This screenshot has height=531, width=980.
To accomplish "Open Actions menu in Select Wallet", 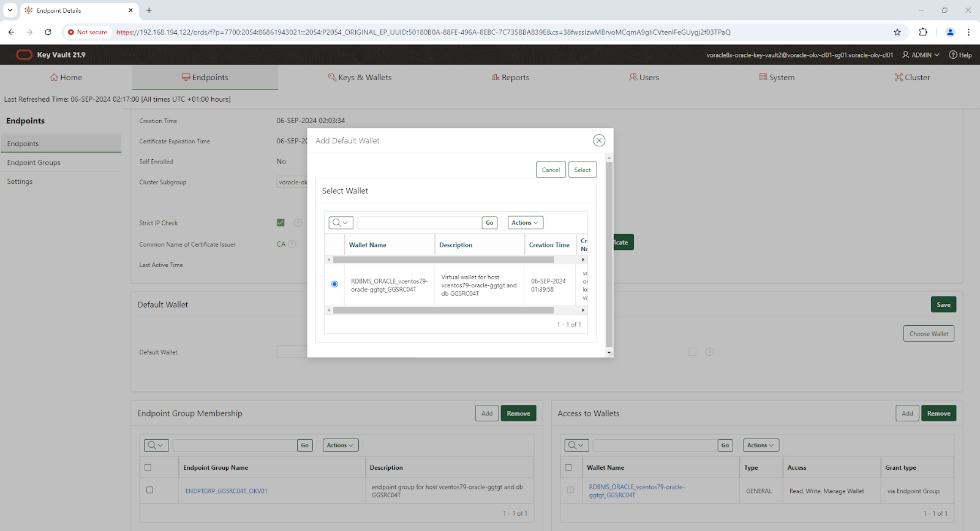I will coord(526,222).
